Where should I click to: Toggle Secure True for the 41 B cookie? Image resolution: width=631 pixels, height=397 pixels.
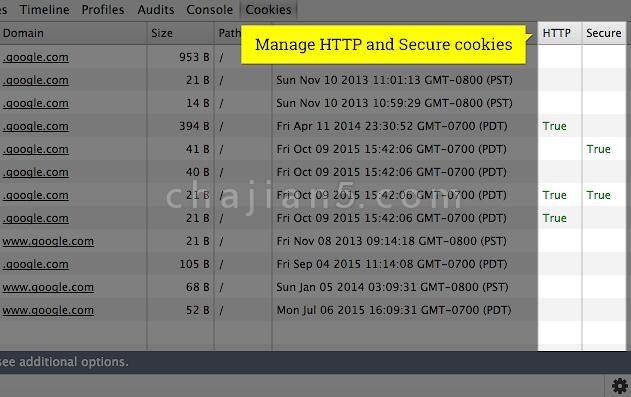[598, 149]
